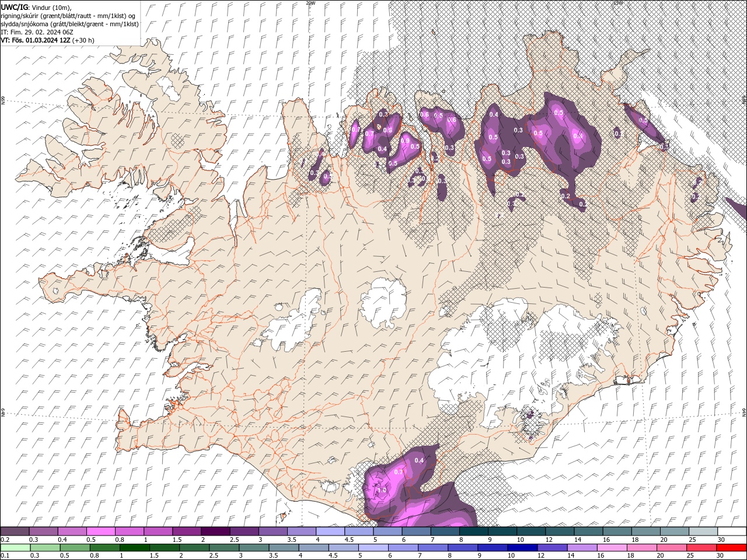Viewport: 747px width, 560px height.
Task: Click the '1.0' snowfall value in the south
Action: pos(382,491)
